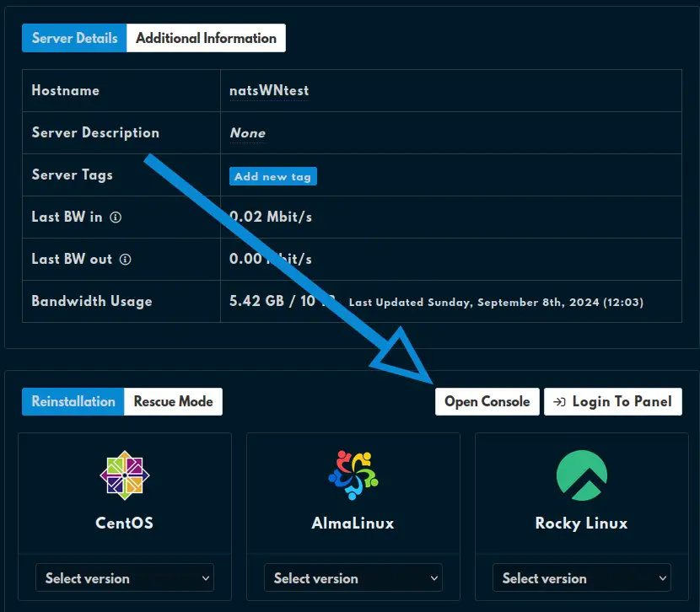Open the Rescue Mode tab
This screenshot has height=612, width=700.
(173, 401)
